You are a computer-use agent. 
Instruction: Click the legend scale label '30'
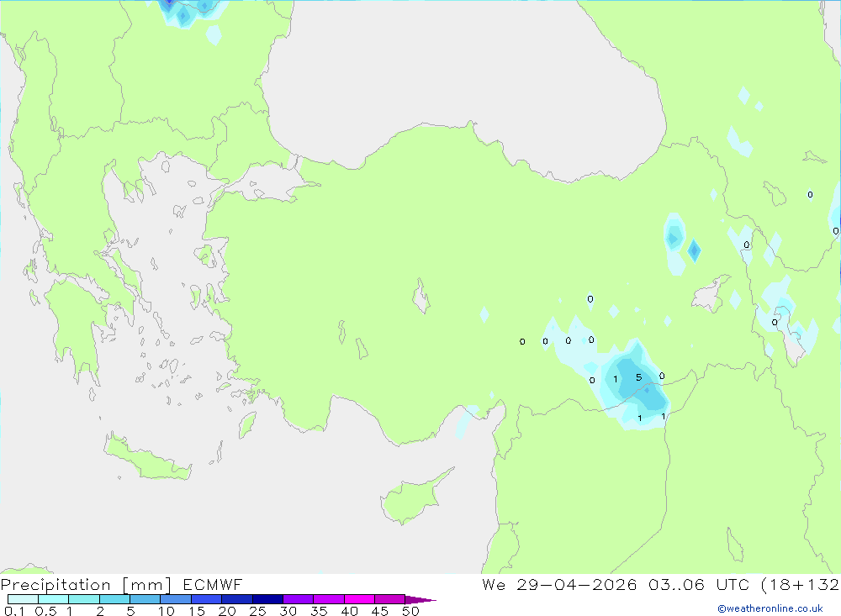288,611
